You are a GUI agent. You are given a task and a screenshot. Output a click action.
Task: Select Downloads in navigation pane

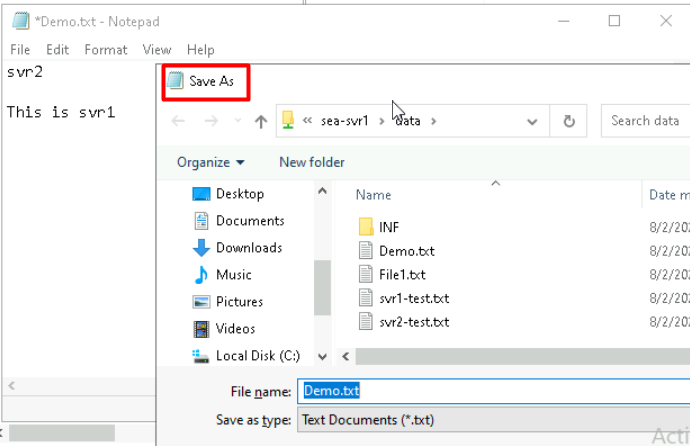coord(249,248)
